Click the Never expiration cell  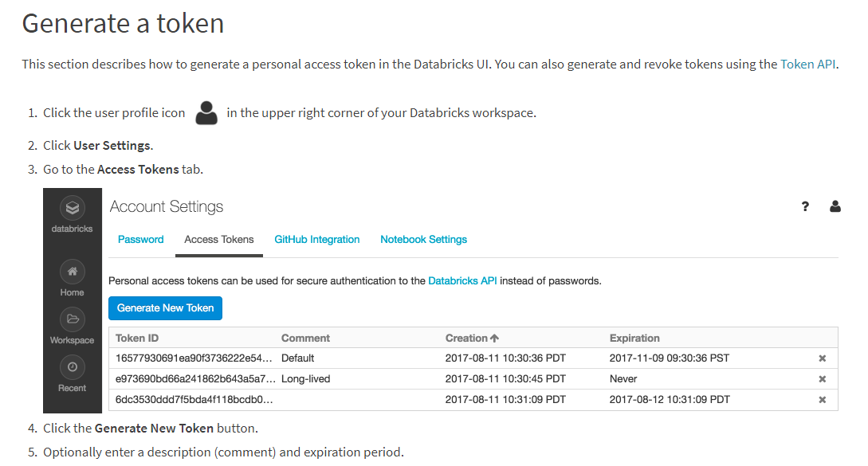(x=623, y=379)
